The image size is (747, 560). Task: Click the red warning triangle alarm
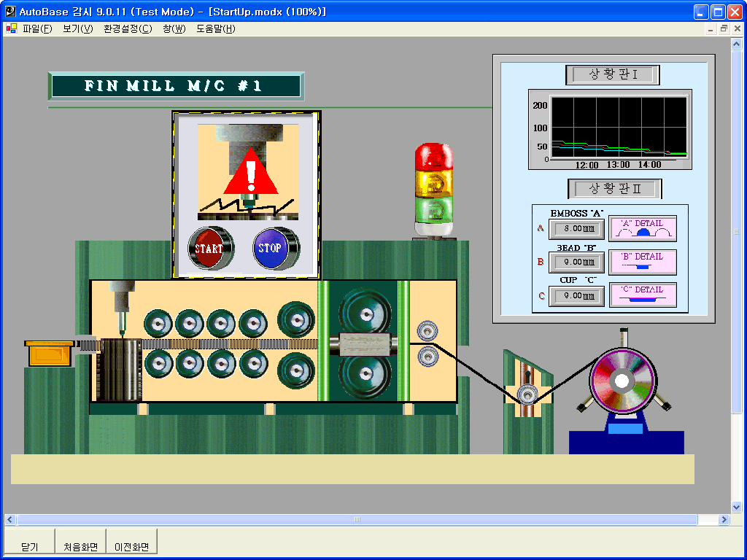click(x=250, y=173)
